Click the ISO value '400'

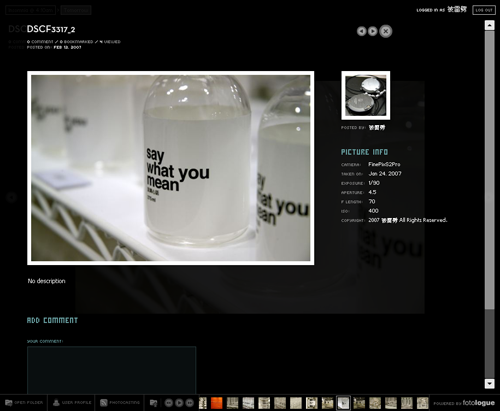click(373, 211)
